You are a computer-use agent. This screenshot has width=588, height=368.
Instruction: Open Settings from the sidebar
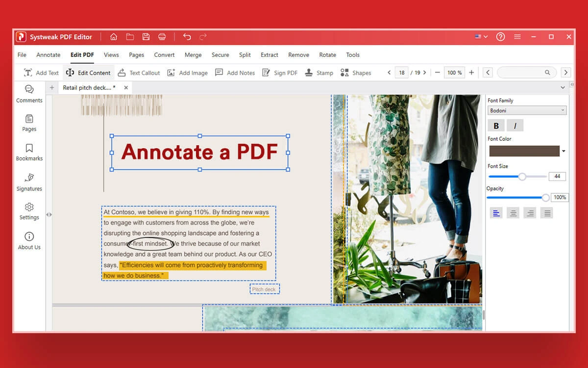[x=29, y=211]
